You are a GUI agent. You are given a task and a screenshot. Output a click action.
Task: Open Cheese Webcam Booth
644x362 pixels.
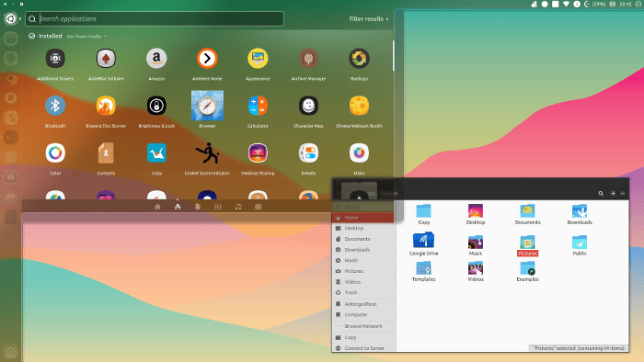[x=359, y=106]
